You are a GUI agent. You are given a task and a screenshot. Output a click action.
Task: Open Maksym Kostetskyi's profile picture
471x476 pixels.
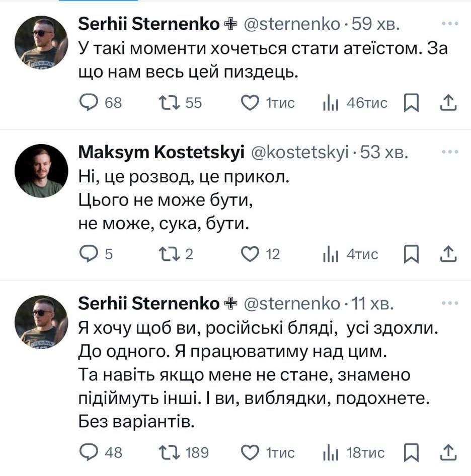click(41, 171)
